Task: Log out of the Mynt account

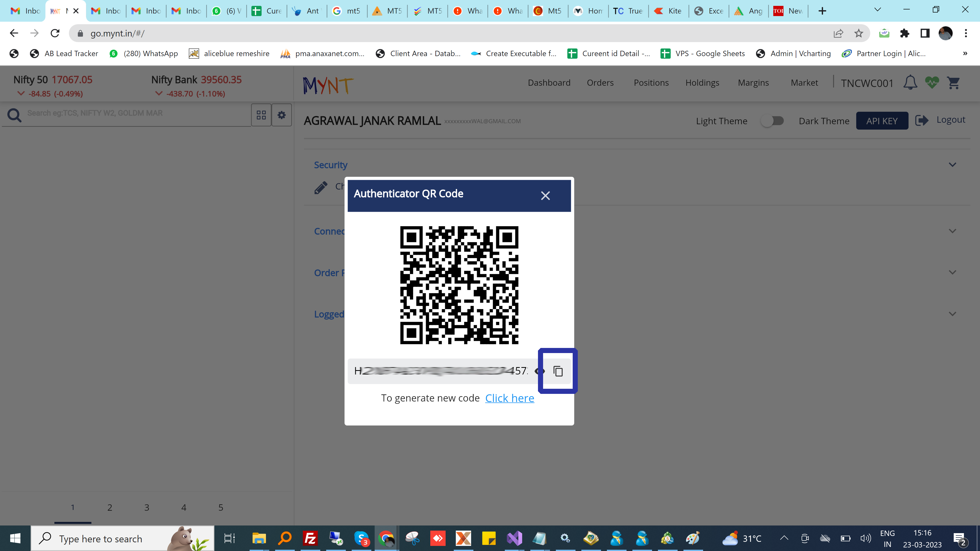Action: point(940,120)
